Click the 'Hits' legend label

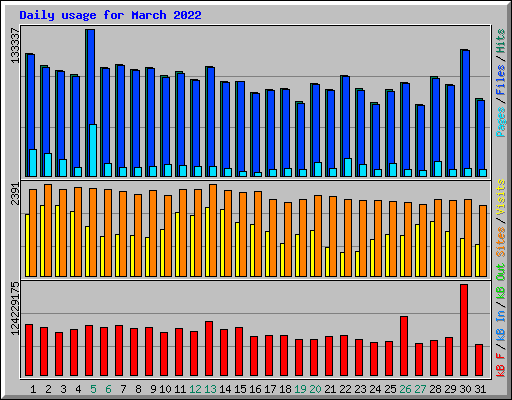(501, 41)
